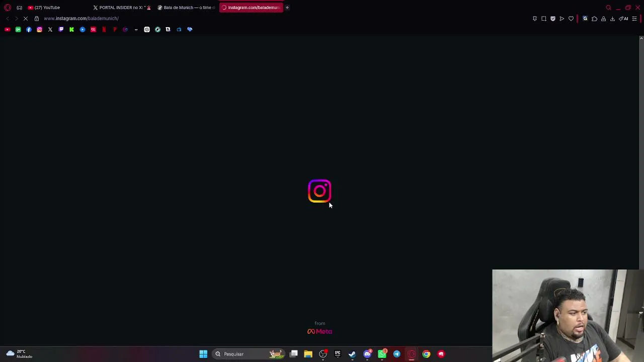Open the extensions puzzle icon

(594, 19)
